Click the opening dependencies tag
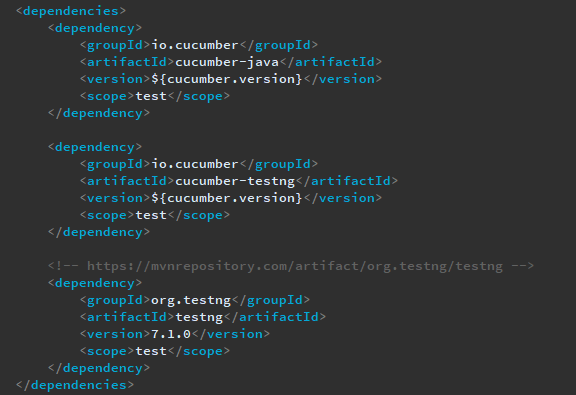This screenshot has height=395, width=576. 71,11
